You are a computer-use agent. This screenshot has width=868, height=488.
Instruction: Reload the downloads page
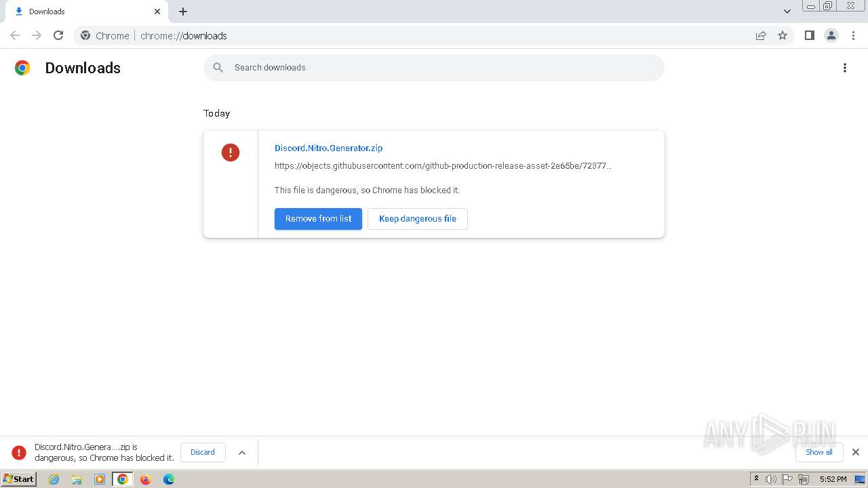pos(58,35)
